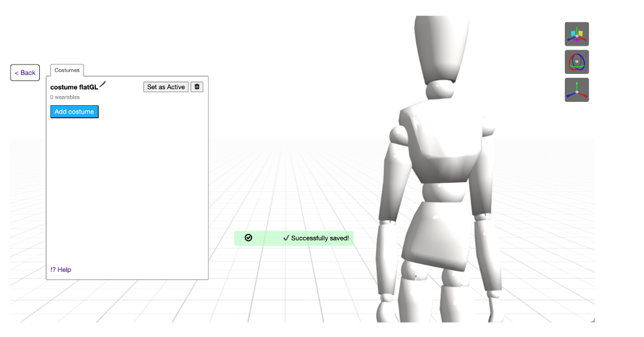Click the Add costume button
This screenshot has width=644, height=337.
[74, 112]
